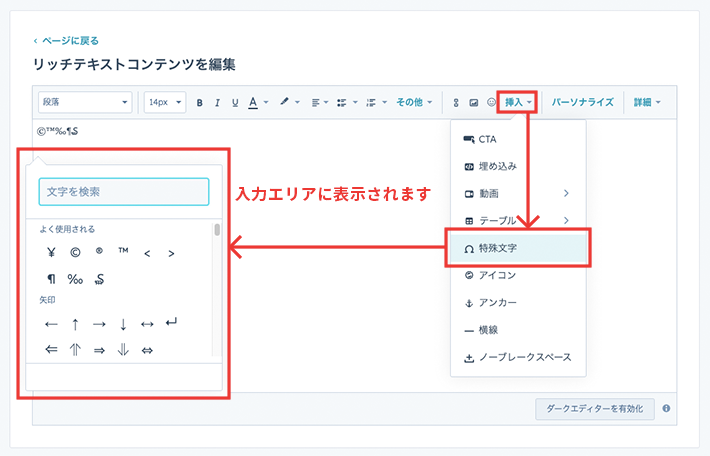710x456 pixels.
Task: Open the 詳細 dropdown
Action: [647, 102]
